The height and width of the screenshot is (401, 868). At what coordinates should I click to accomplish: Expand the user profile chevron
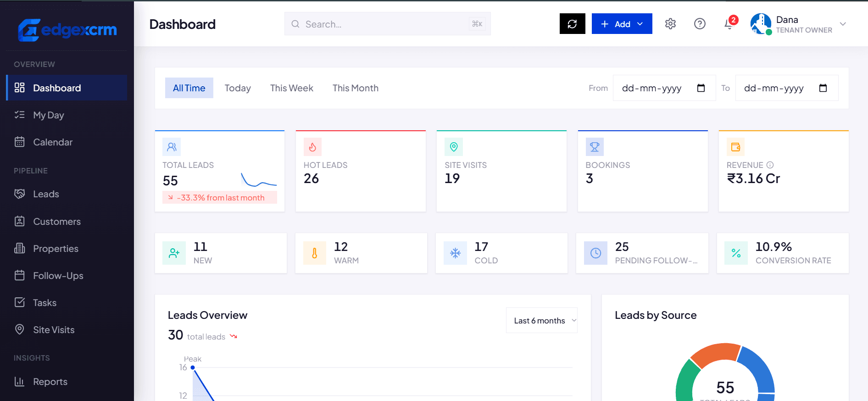click(843, 24)
